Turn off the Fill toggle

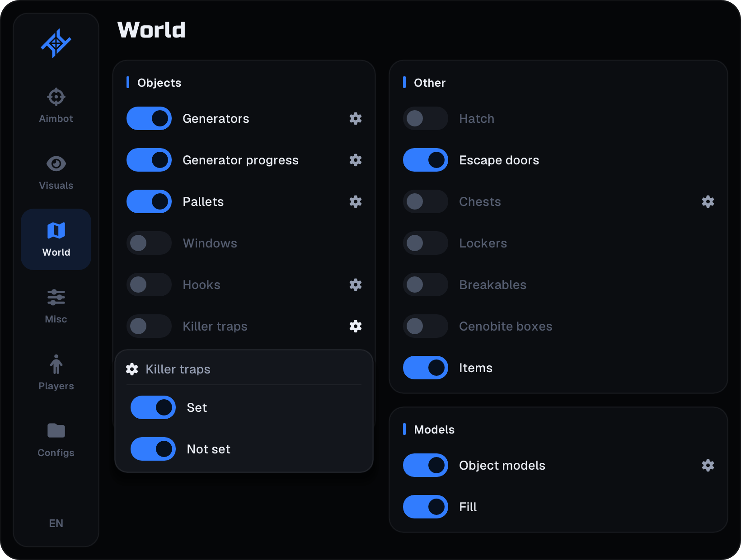coord(426,507)
